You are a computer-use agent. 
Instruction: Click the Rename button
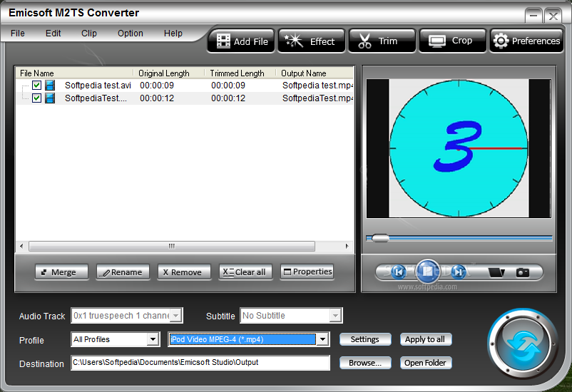(x=123, y=272)
